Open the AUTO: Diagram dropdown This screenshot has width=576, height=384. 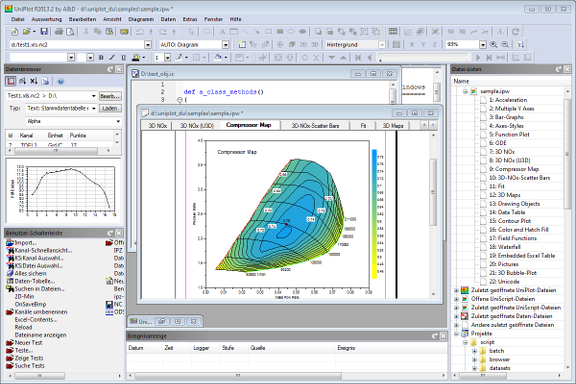click(226, 44)
